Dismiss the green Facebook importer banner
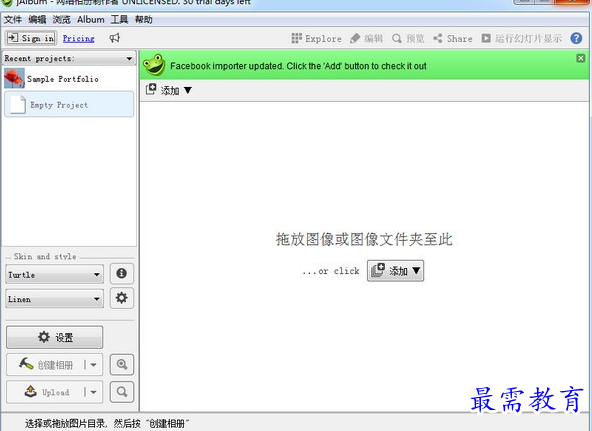 coord(581,58)
